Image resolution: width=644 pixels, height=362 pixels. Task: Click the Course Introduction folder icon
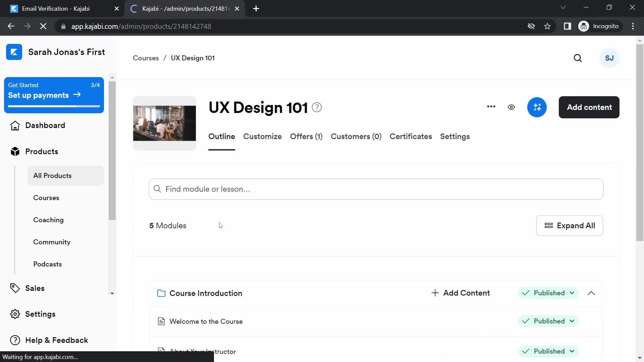tap(161, 293)
